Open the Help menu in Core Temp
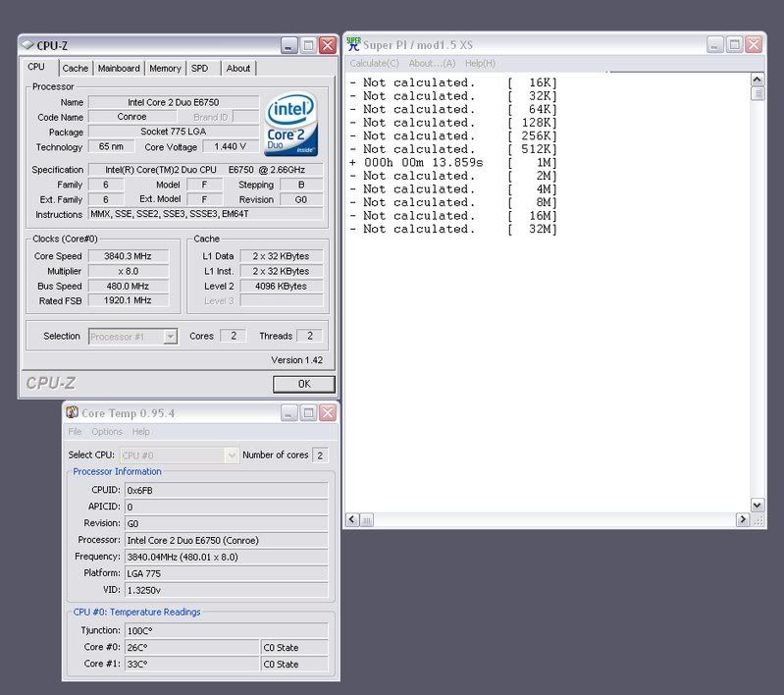The width and height of the screenshot is (784, 695). (141, 431)
